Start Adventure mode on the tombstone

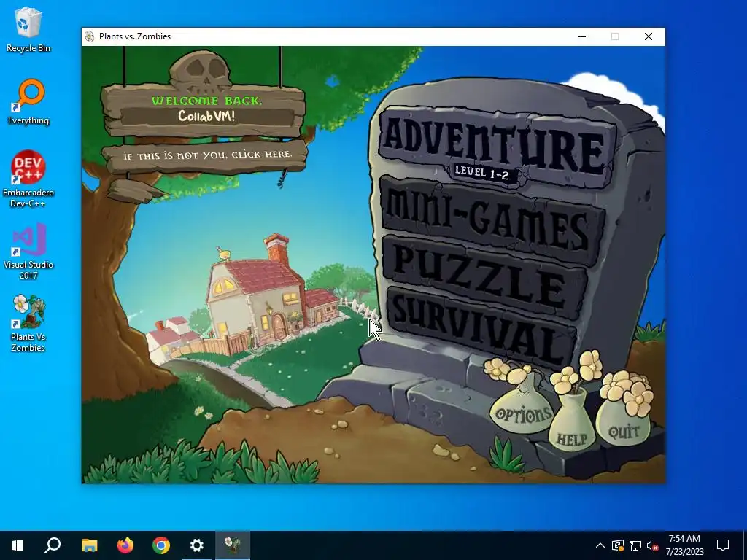495,145
